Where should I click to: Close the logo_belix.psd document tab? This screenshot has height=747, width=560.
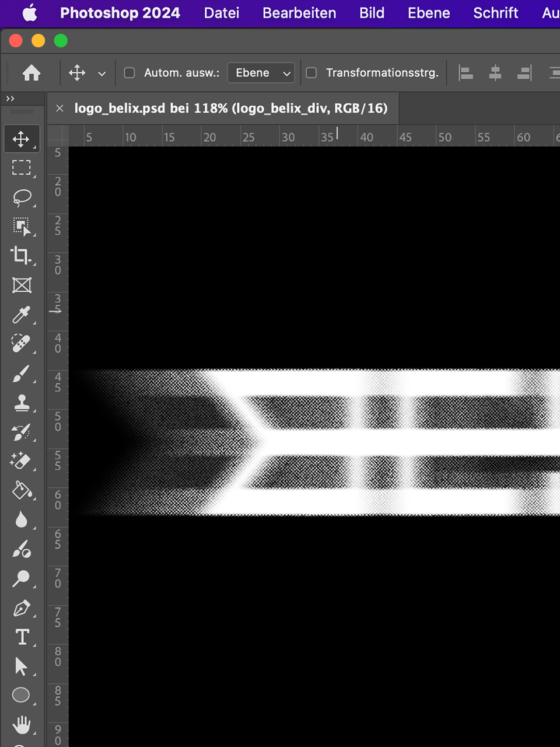tap(60, 108)
